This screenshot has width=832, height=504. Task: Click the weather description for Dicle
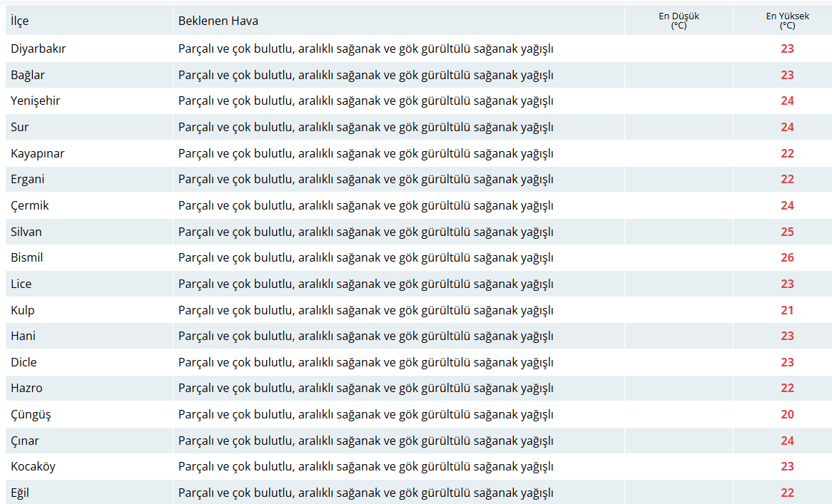click(x=365, y=363)
